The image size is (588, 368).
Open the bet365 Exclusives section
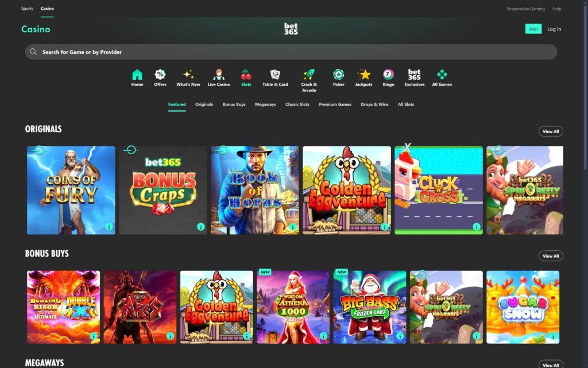(x=414, y=75)
